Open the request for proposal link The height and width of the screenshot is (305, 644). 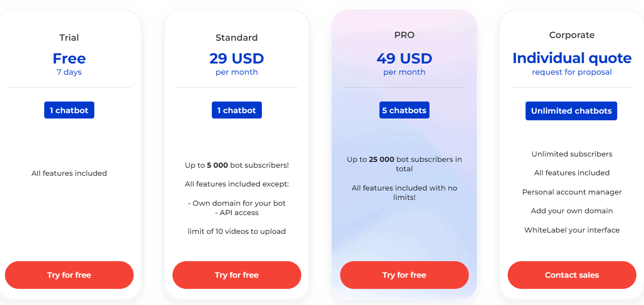click(x=572, y=72)
